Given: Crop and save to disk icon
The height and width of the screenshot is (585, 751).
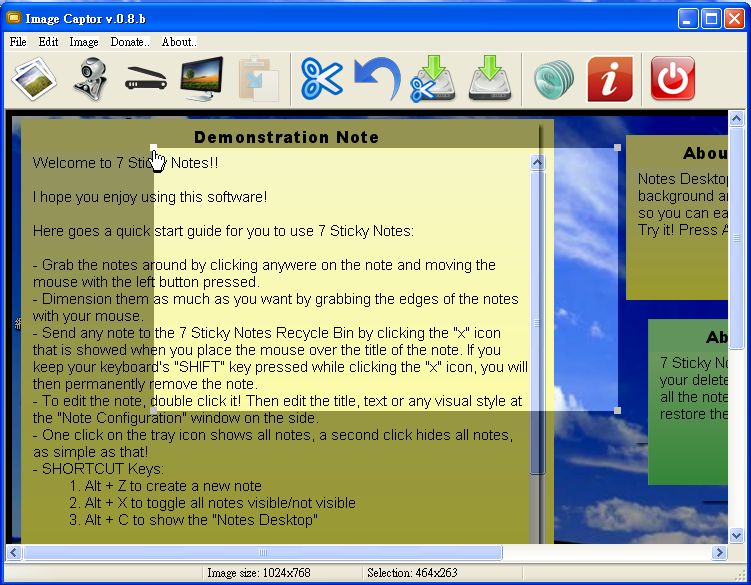Looking at the screenshot, I should [x=432, y=79].
